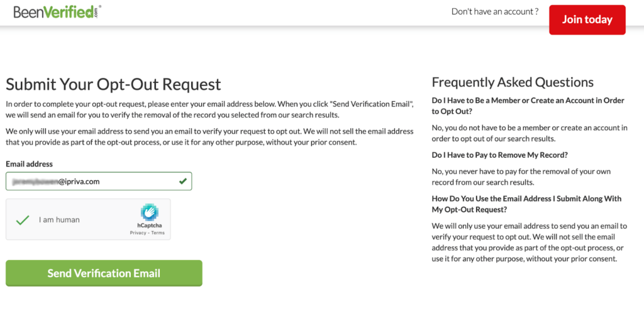This screenshot has height=316, width=644.
Task: Click the green validation checkmark in email field
Action: pos(183,182)
